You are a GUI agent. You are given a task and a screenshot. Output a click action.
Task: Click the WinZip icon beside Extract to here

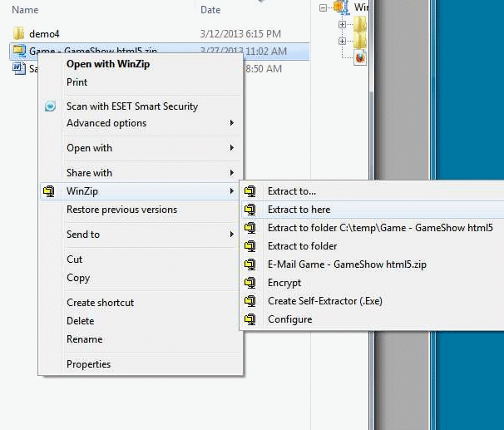tap(250, 210)
